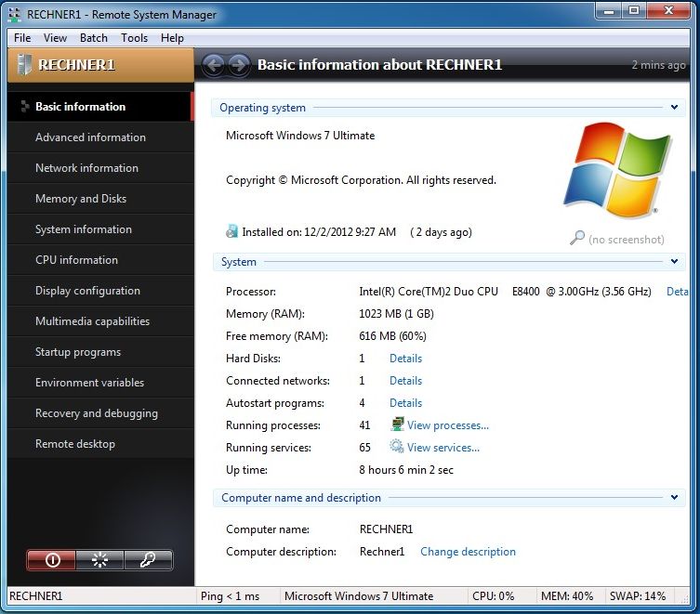Viewport: 700px width, 614px height.
Task: Click the refresh spinner icon button
Action: tap(99, 559)
